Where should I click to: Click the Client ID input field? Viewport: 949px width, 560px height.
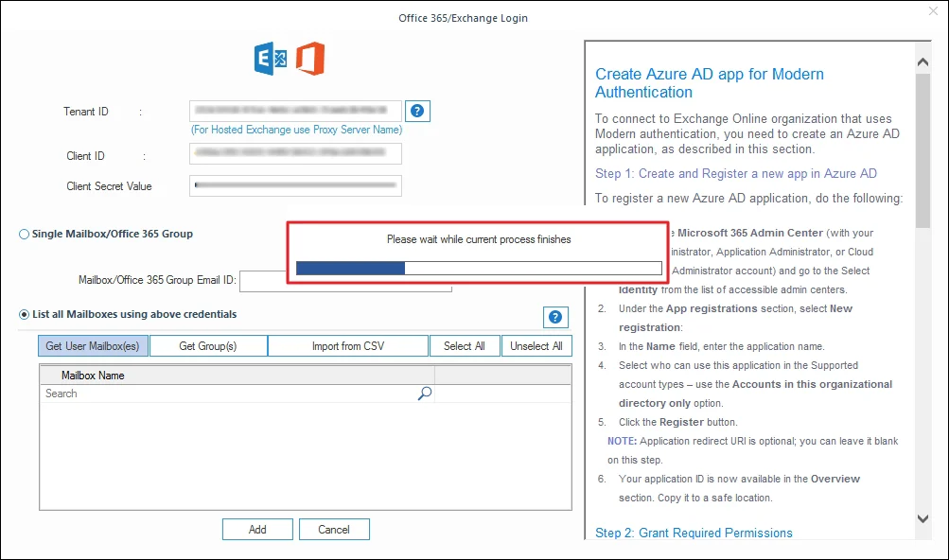[295, 153]
